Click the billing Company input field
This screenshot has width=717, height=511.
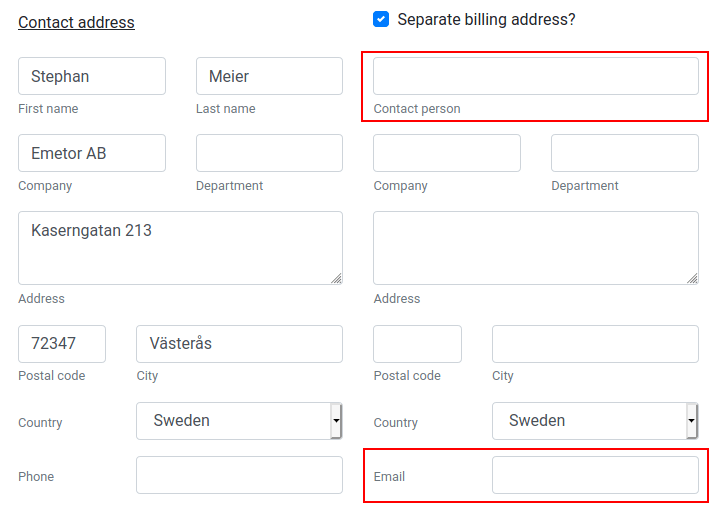click(447, 153)
